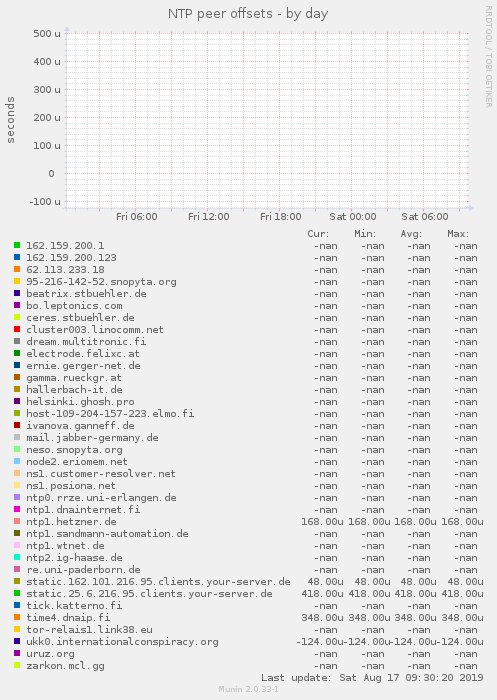Click the NTP peer offsets graph title
Viewport: 497px width, 700px height.
(248, 14)
